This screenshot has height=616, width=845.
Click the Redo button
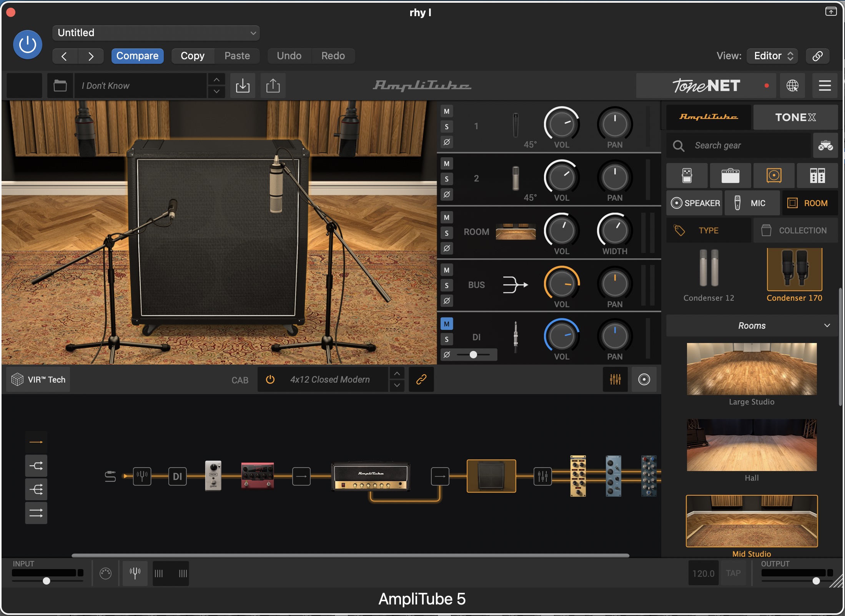(333, 56)
